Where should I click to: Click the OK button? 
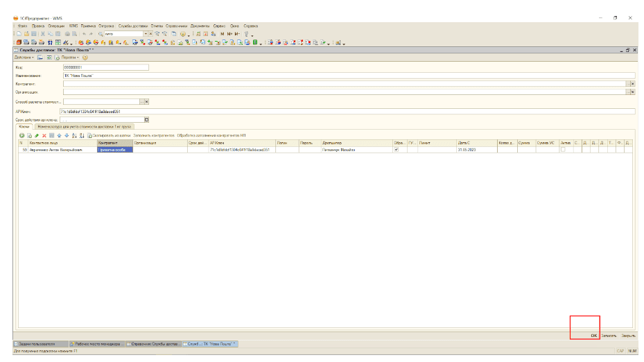tap(593, 335)
